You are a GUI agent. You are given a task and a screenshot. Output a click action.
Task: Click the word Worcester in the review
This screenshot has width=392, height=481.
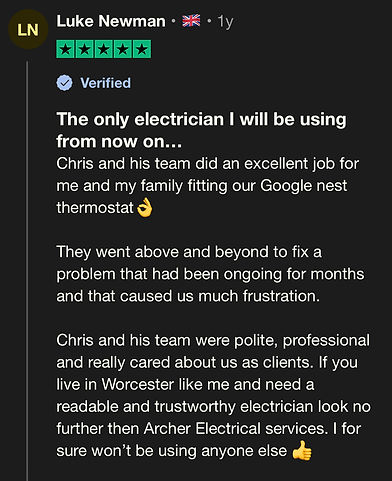[138, 384]
